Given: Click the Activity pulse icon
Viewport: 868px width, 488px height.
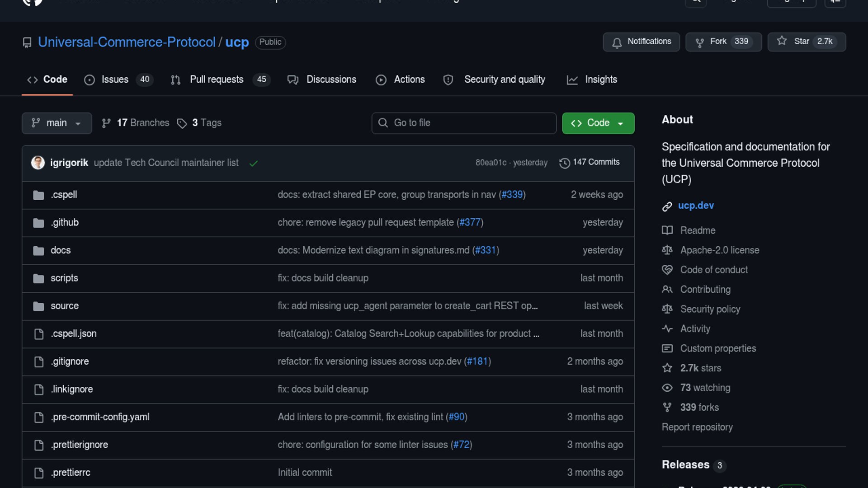Looking at the screenshot, I should tap(667, 328).
